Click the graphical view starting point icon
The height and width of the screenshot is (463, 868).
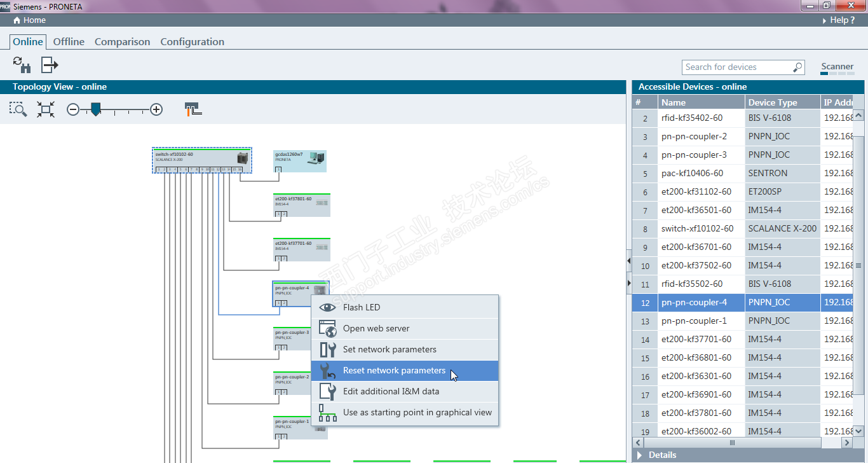pyautogui.click(x=327, y=412)
